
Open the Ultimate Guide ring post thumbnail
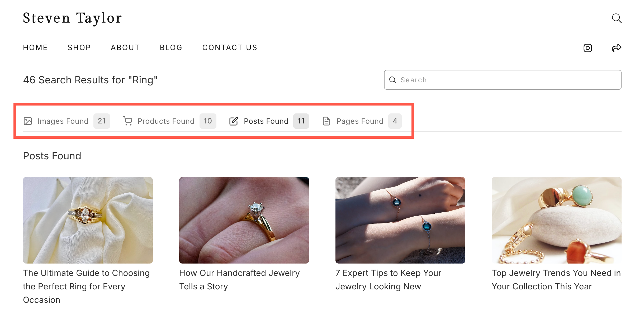pos(88,220)
